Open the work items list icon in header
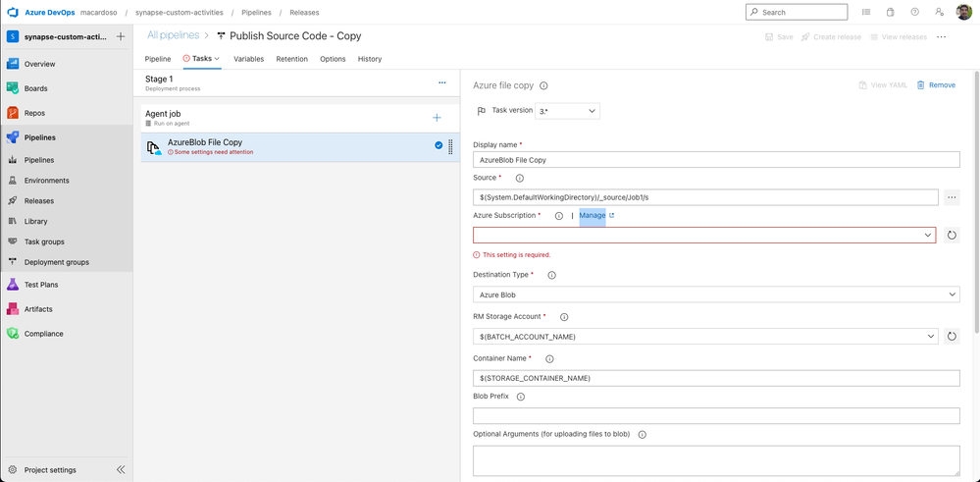 pyautogui.click(x=866, y=12)
